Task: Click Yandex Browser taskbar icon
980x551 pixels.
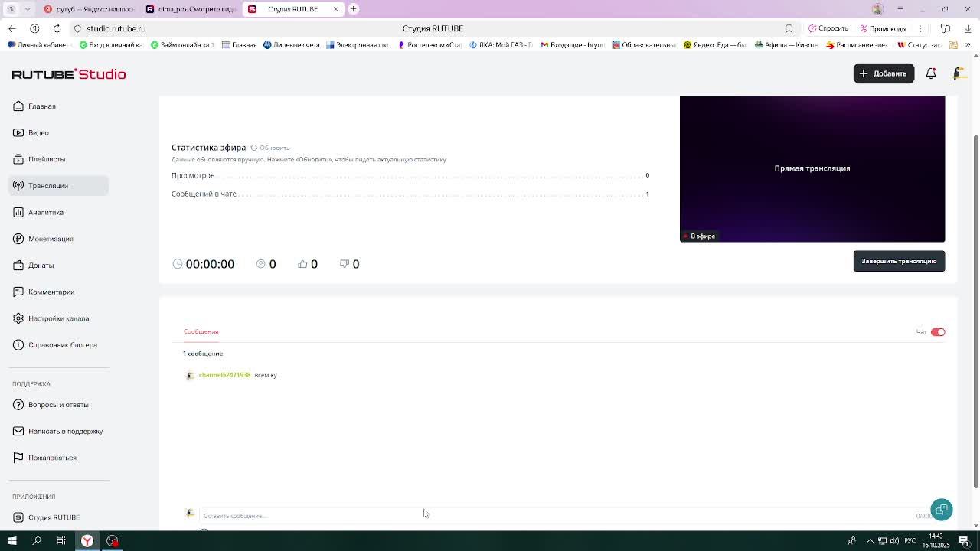Action: tap(87, 541)
